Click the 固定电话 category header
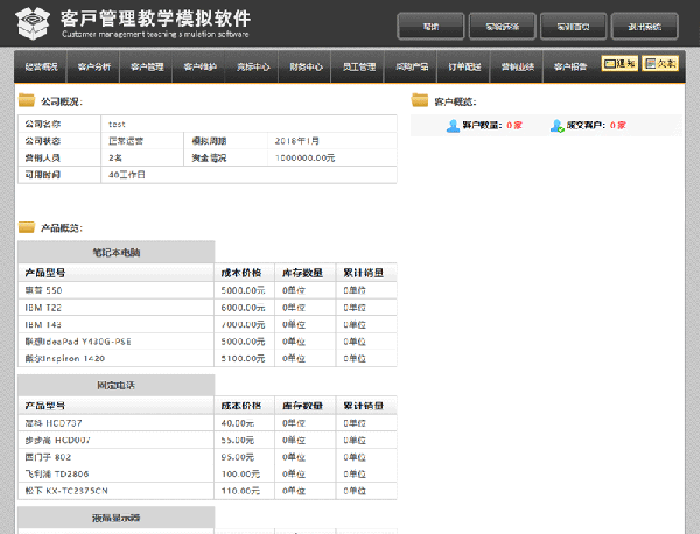This screenshot has height=534, width=700. point(116,385)
